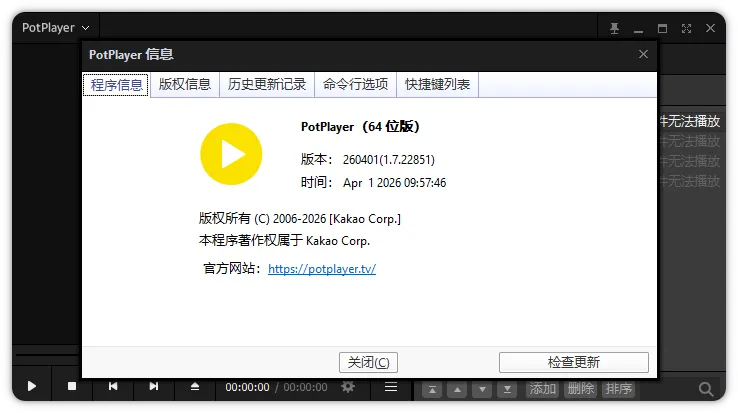738x413 pixels.
Task: Move playlist item up one
Action: 457,389
